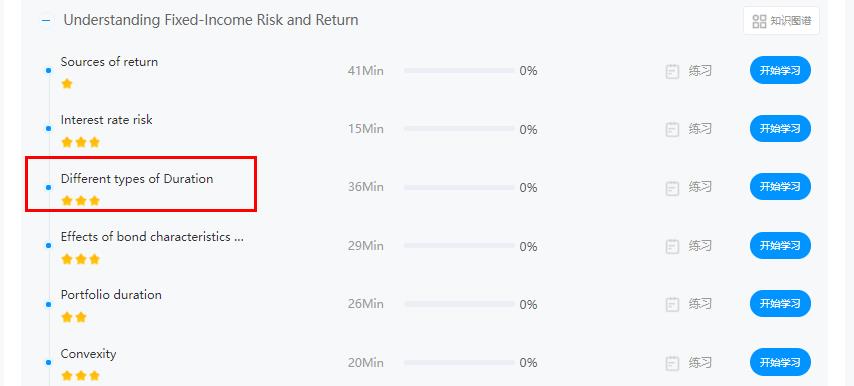
Task: Select Portfolio duration in the lesson list
Action: [x=111, y=295]
